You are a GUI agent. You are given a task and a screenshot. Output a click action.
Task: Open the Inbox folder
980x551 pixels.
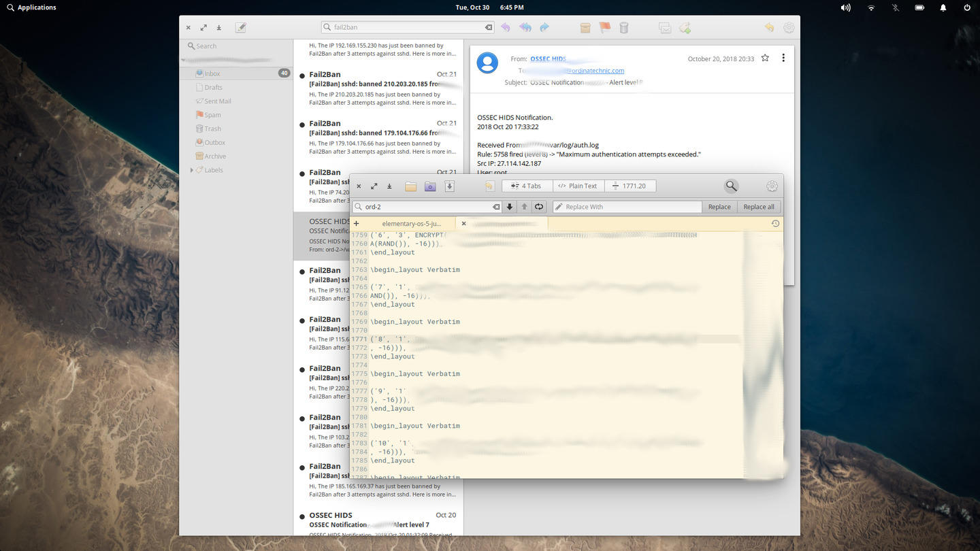pyautogui.click(x=236, y=73)
